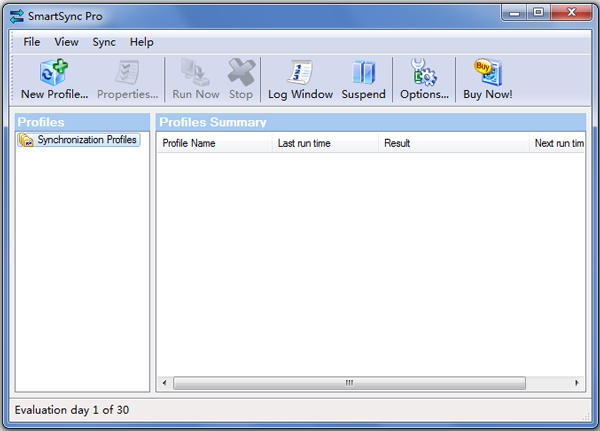
Task: Click the horizontal scrollbar left arrow
Action: tap(165, 383)
